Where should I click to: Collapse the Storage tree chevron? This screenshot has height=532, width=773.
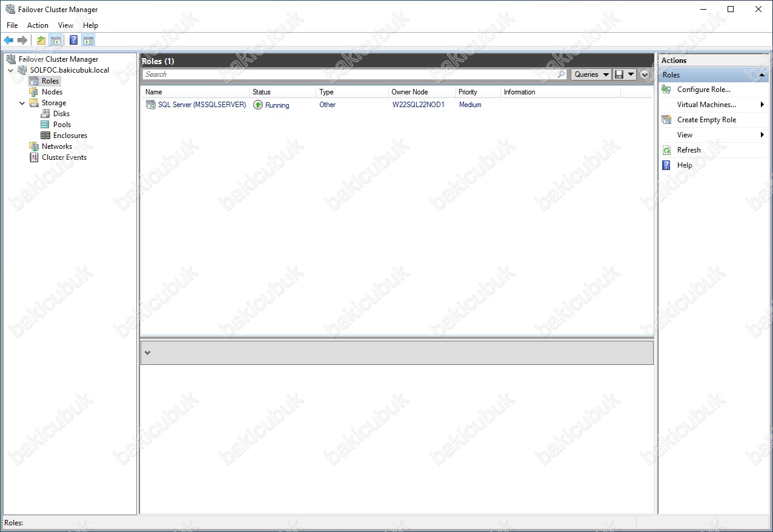[22, 103]
